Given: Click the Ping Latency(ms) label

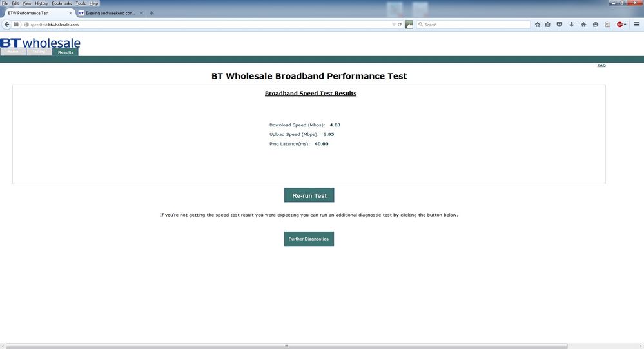Looking at the screenshot, I should coord(289,144).
